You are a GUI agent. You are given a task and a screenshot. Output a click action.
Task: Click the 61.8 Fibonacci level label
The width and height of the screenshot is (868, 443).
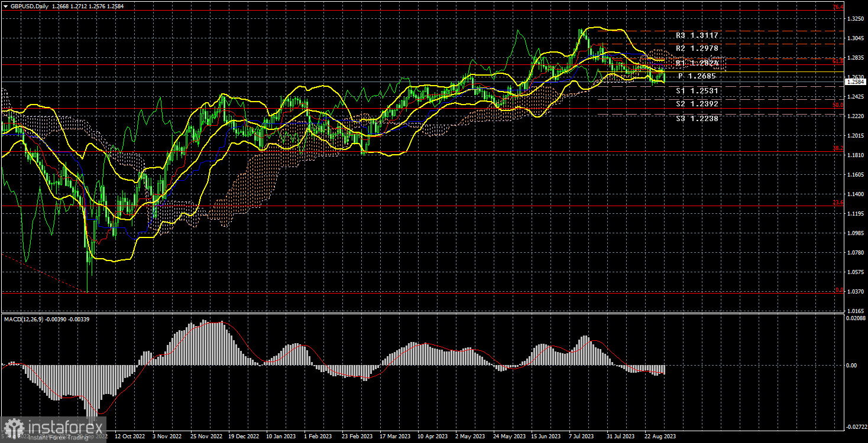(x=838, y=61)
